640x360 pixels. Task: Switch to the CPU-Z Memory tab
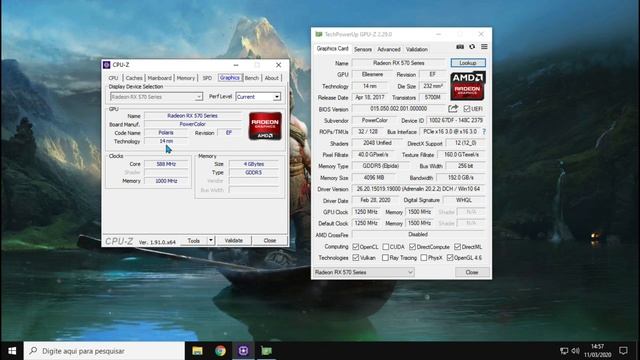(186, 78)
